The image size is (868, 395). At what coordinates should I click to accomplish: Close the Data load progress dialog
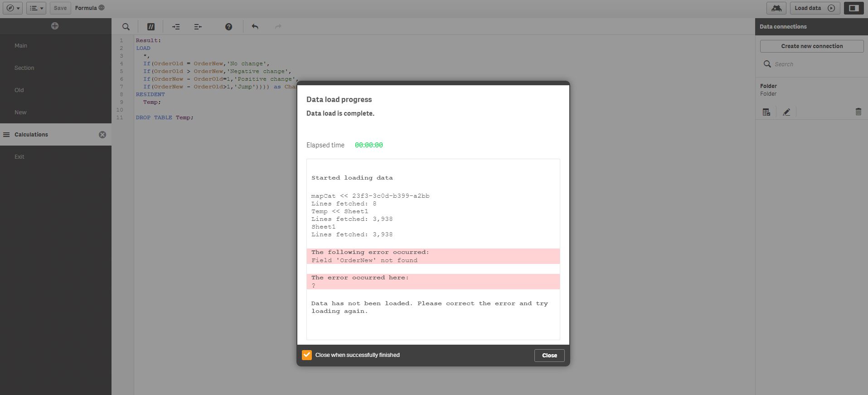pos(549,356)
